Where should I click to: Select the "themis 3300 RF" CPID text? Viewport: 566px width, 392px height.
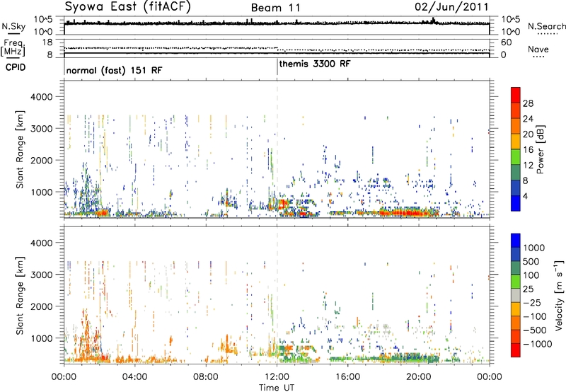[315, 64]
